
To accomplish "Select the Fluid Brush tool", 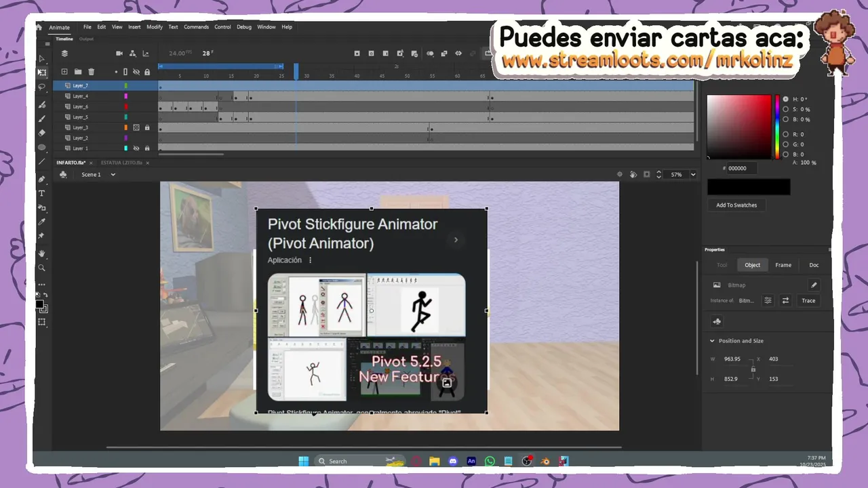I will point(41,105).
